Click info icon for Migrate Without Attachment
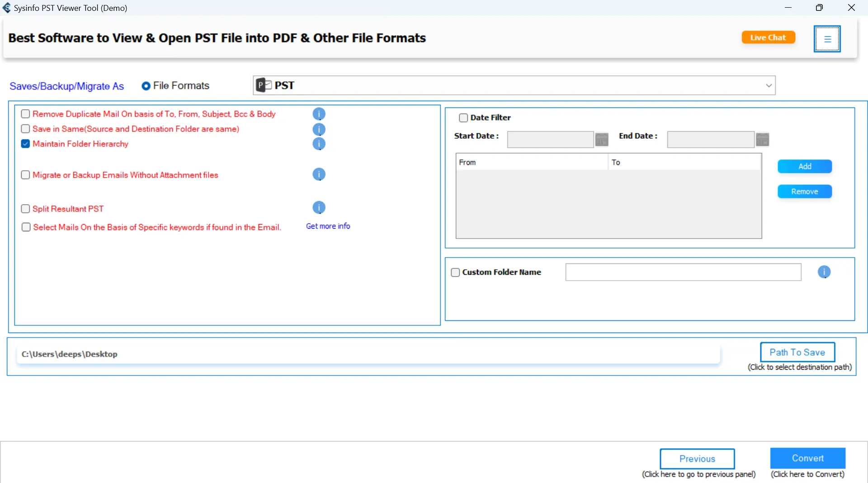 click(319, 174)
